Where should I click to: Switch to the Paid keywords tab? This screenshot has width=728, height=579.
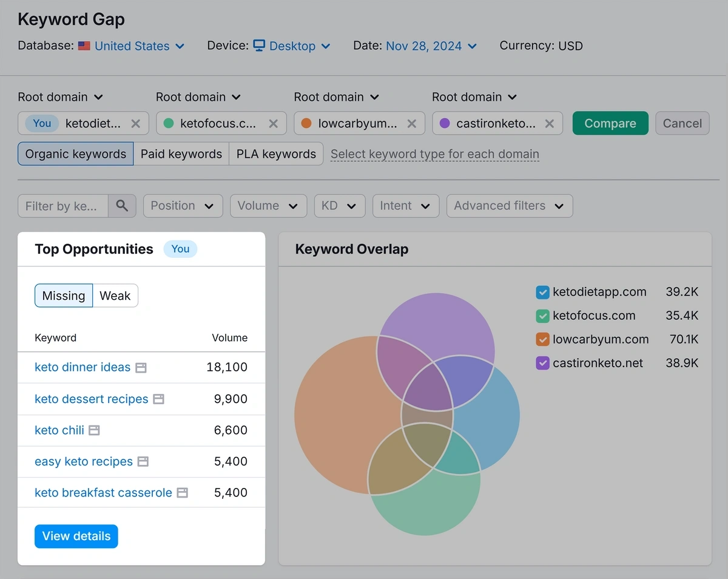pyautogui.click(x=181, y=154)
